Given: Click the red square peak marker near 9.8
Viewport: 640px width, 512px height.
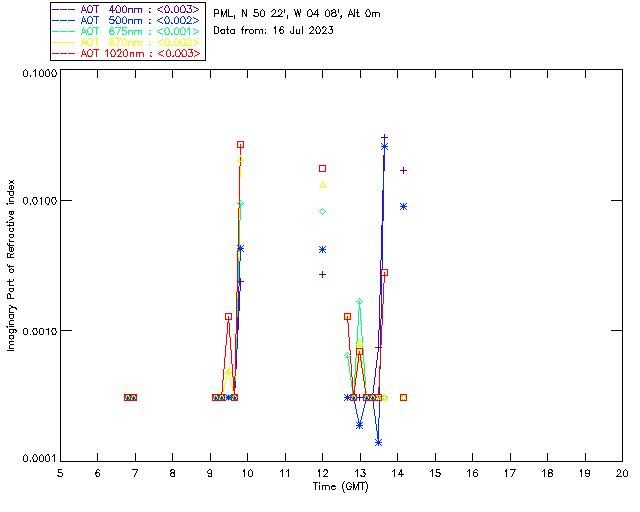Looking at the screenshot, I should [240, 145].
